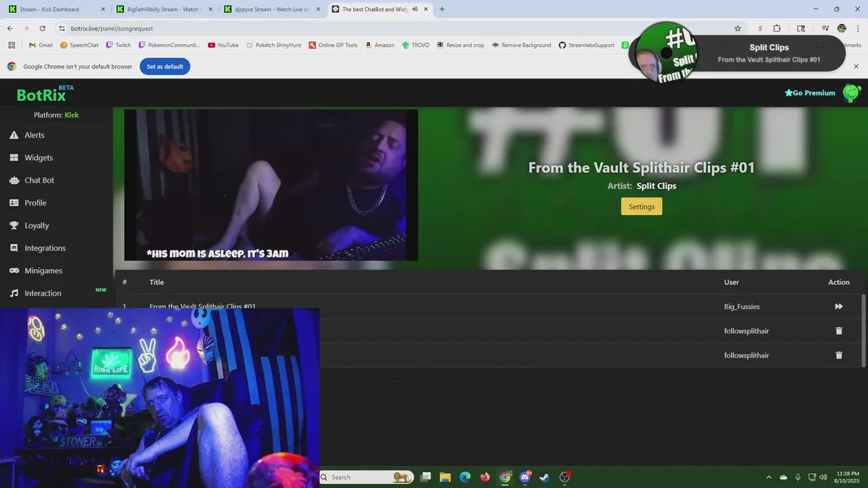Open the volume control in system tray
This screenshot has height=488, width=868.
coord(823,477)
